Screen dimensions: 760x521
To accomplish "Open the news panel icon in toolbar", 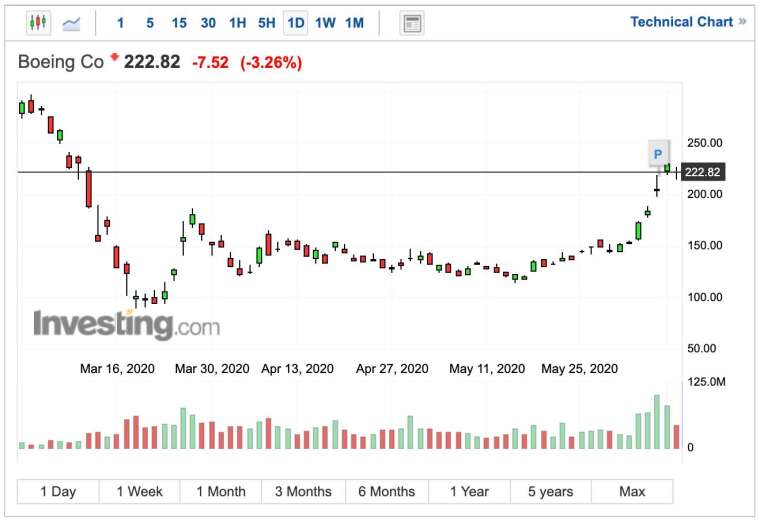I will pyautogui.click(x=412, y=23).
